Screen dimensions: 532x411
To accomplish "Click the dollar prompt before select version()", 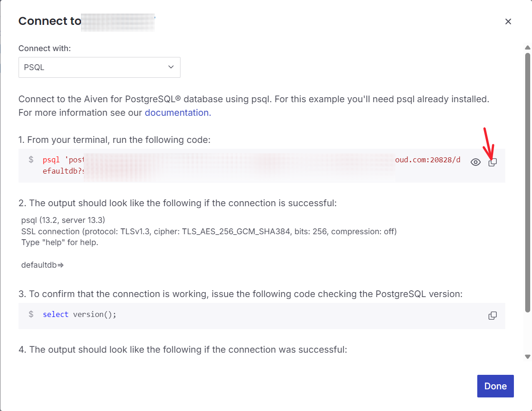I will [31, 314].
